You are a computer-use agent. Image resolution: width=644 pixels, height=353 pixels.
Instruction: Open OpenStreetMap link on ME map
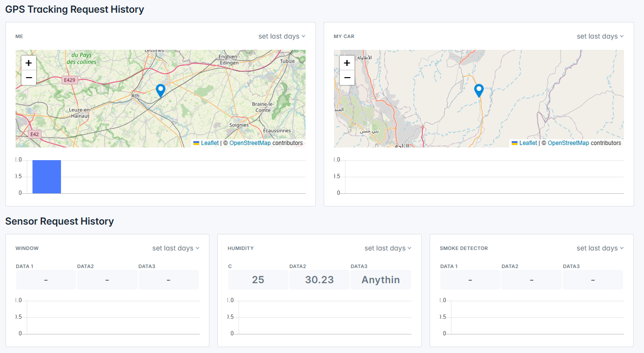point(250,143)
